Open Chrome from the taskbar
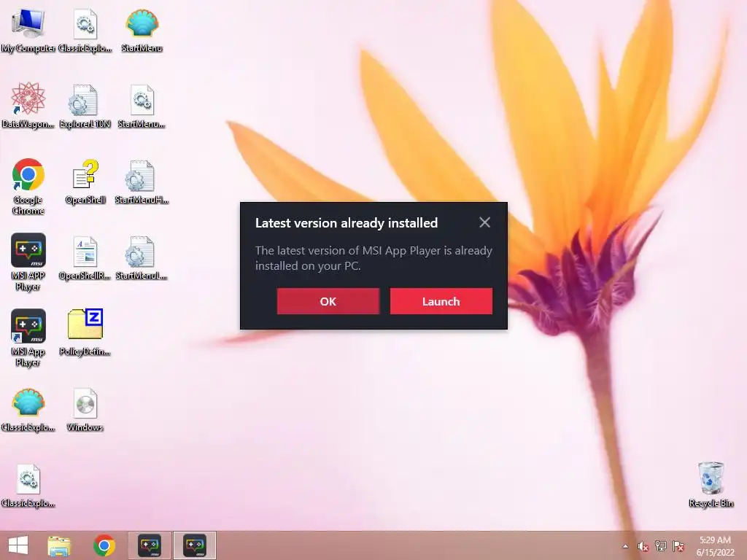Image resolution: width=747 pixels, height=560 pixels. point(104,545)
